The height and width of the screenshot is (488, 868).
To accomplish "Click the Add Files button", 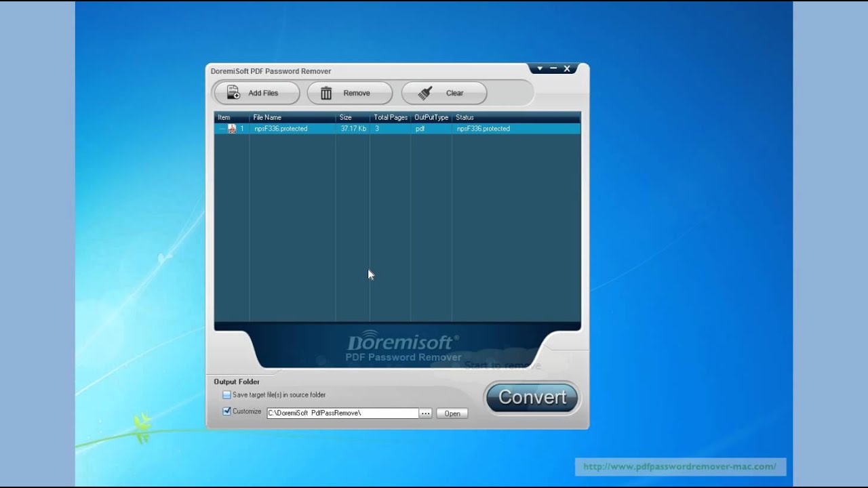I will (256, 93).
